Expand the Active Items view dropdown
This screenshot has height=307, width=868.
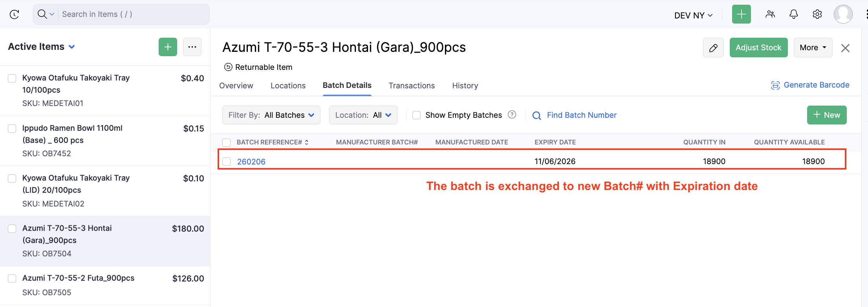coord(71,47)
